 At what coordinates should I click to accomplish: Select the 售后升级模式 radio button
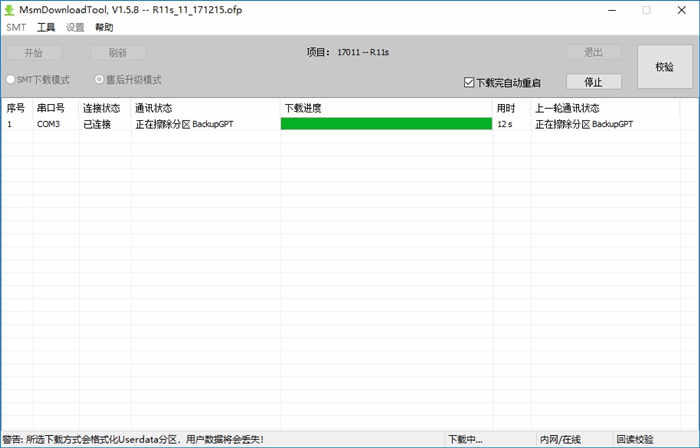pyautogui.click(x=100, y=80)
